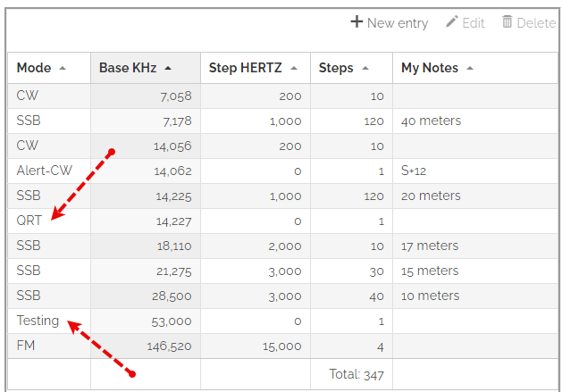Click the Total 347 summary cell

coord(355,375)
